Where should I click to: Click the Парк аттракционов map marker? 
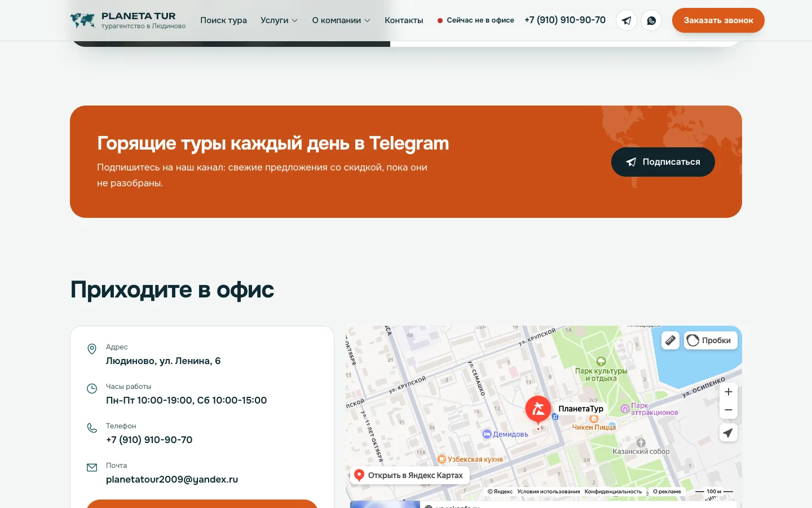pos(625,409)
